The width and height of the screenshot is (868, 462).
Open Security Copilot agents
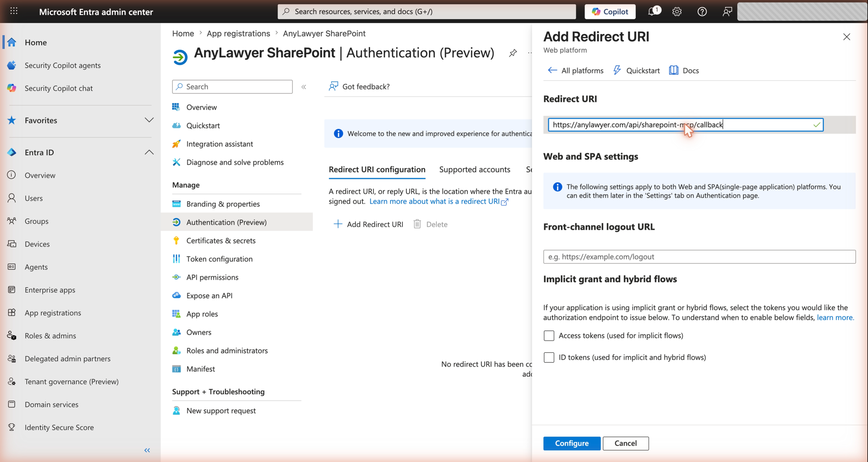point(62,65)
